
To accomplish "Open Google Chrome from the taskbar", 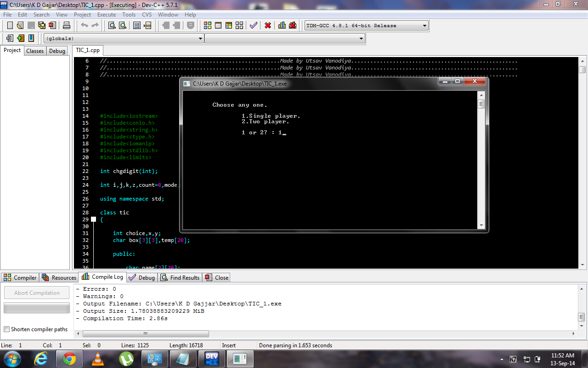I will [70, 358].
